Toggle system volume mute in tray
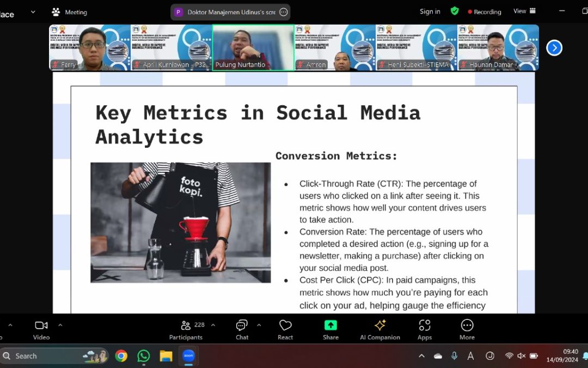Image resolution: width=588 pixels, height=368 pixels. (521, 356)
